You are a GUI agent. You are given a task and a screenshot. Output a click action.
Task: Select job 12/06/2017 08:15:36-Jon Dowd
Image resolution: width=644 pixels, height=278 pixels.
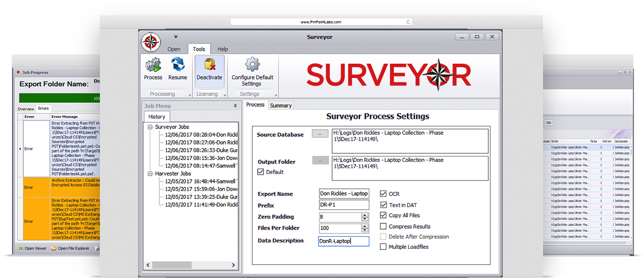click(201, 158)
